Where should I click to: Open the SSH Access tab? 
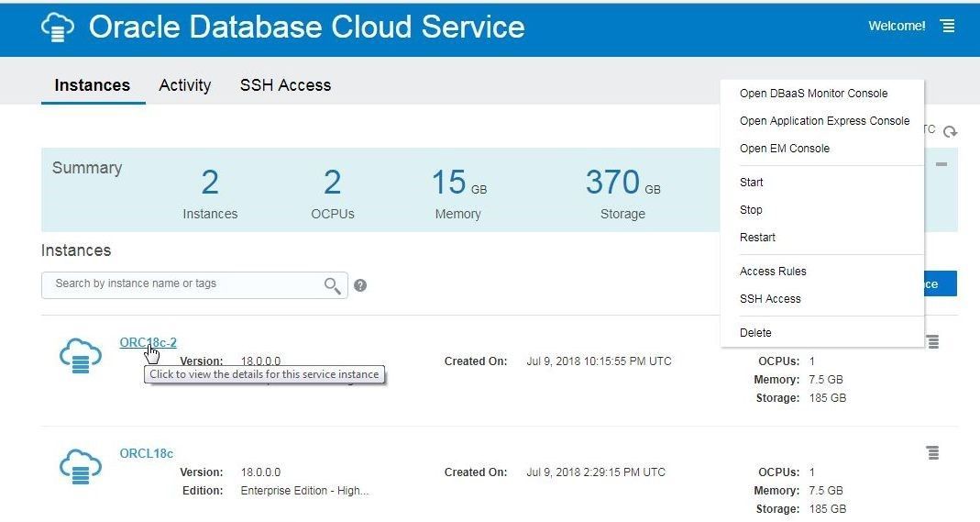point(286,85)
